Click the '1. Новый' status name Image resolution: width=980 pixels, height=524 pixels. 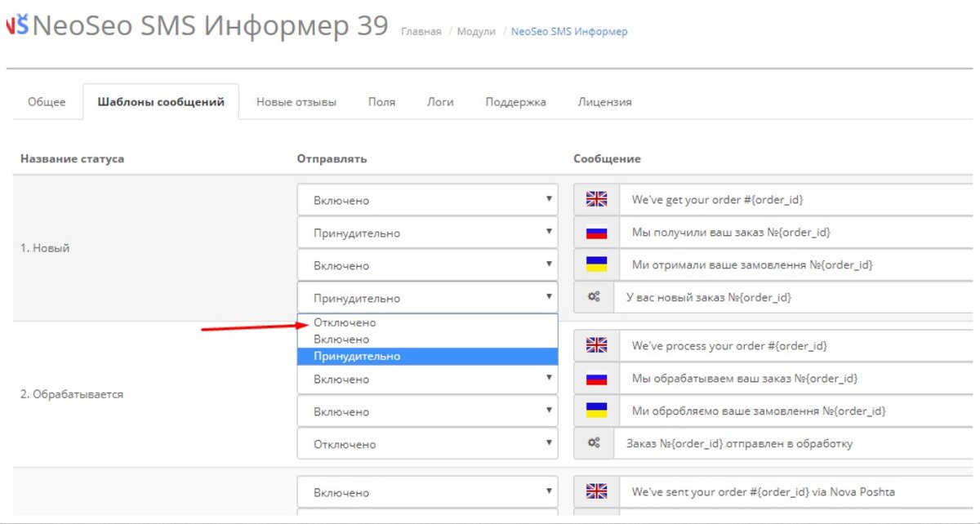(x=45, y=248)
